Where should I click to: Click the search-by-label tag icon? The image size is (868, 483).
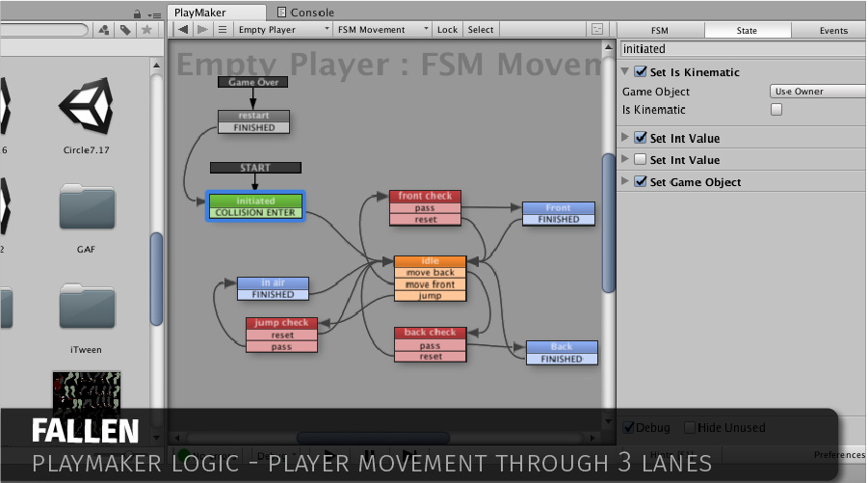tap(125, 30)
